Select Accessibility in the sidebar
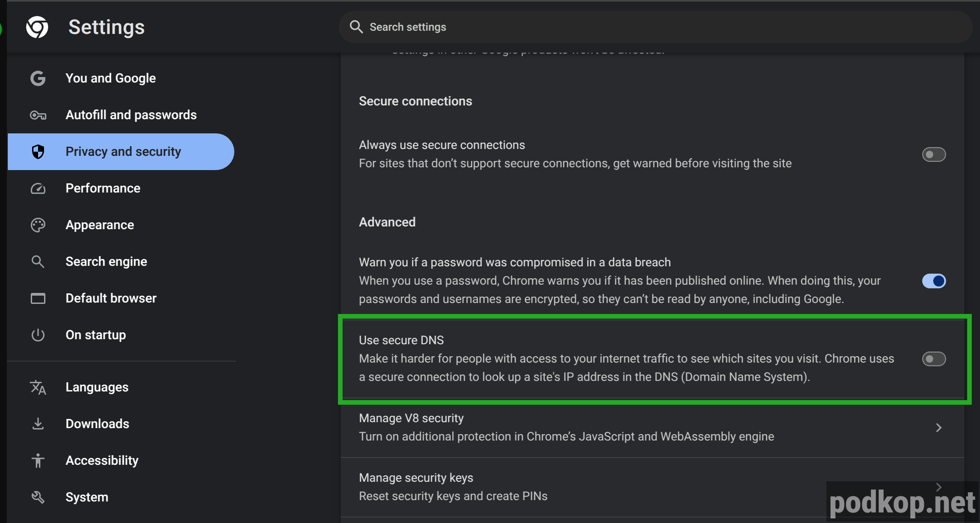Viewport: 980px width, 523px height. (101, 460)
